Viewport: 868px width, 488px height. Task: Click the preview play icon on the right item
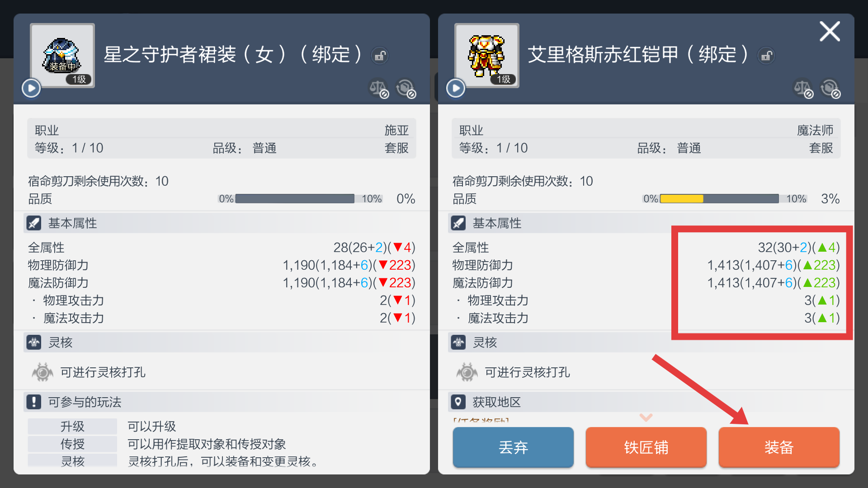click(456, 88)
